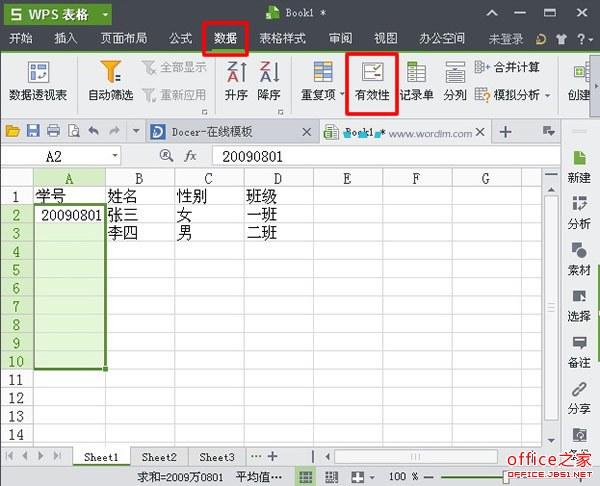Select cell D3 containing 二班
600x486 pixels.
(x=279, y=233)
